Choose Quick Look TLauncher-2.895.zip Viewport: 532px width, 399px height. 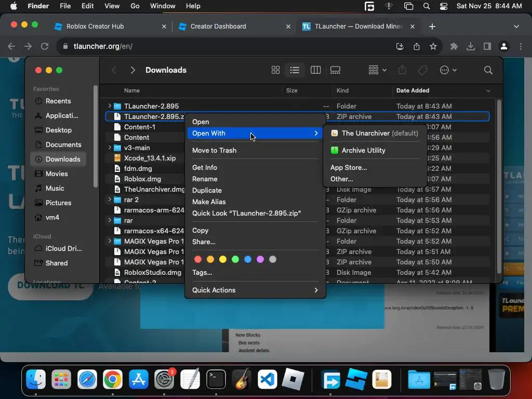coord(255,214)
